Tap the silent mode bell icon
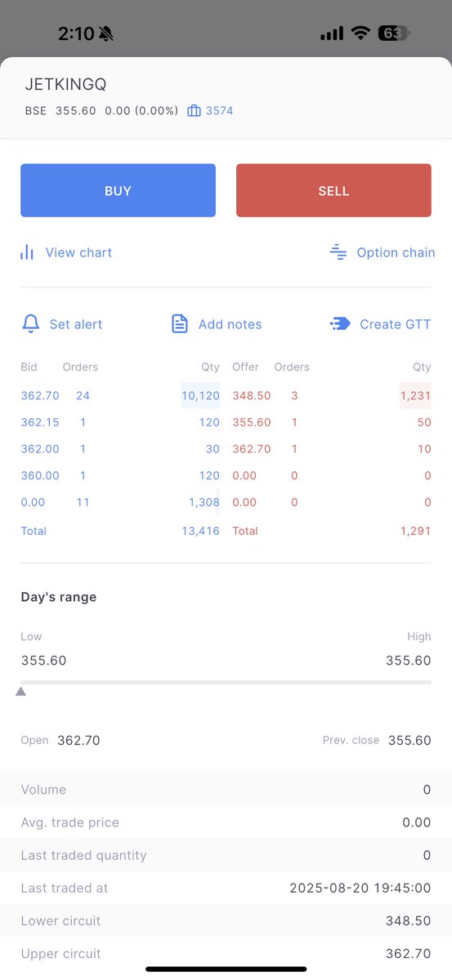The image size is (452, 980). pos(106,33)
